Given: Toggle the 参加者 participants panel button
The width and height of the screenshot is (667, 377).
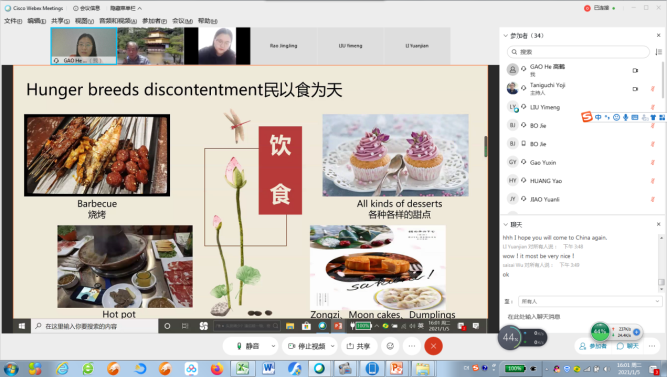Looking at the screenshot, I should (593, 346).
